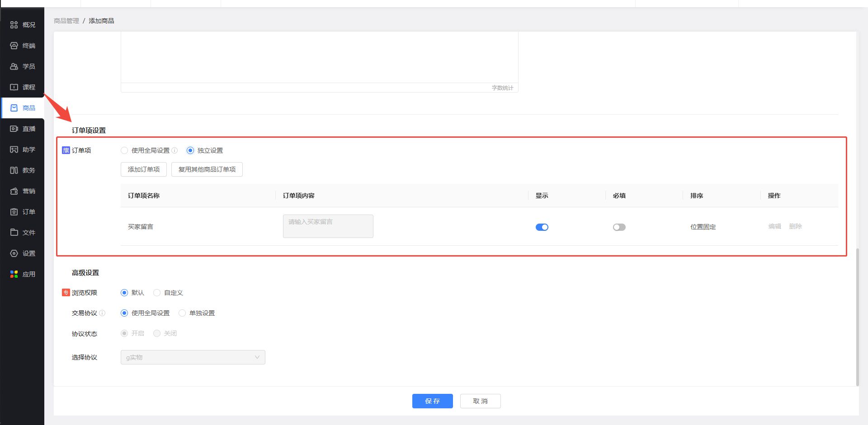Viewport: 868px width, 425px height.
Task: Select 单独设置 for 交易协议
Action: coord(182,313)
